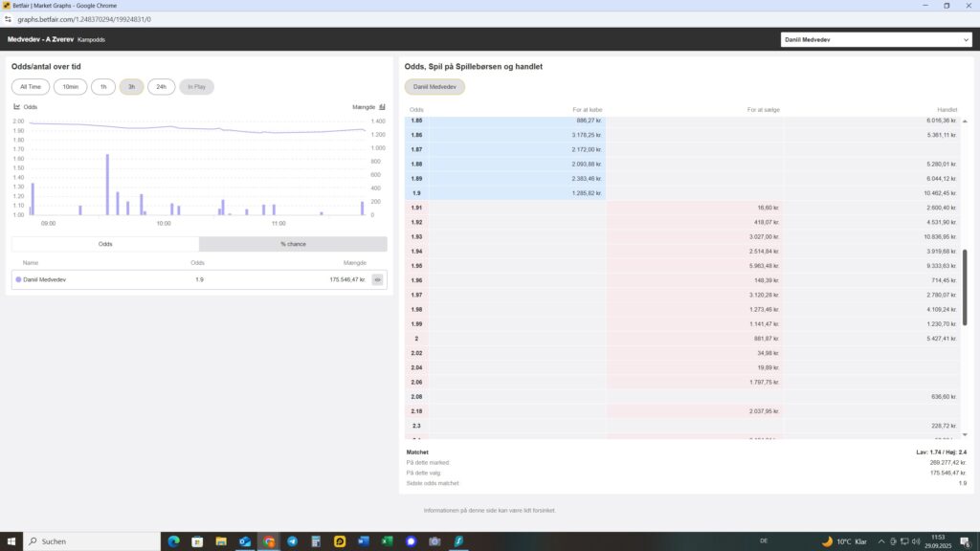Open Word from the taskbar
This screenshot has width=980, height=551.
coord(364,541)
